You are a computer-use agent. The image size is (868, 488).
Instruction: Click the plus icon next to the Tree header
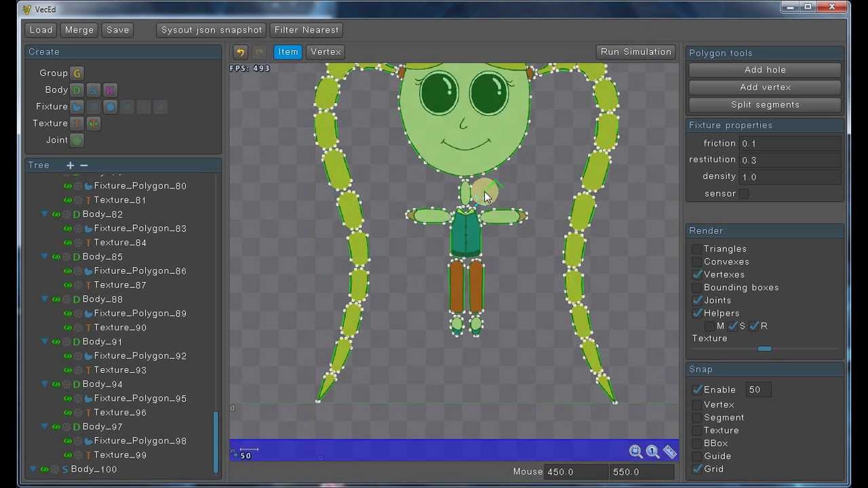pos(70,165)
